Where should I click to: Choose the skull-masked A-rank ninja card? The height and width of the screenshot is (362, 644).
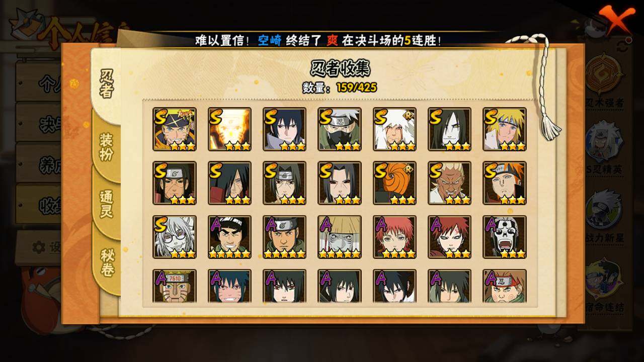tap(505, 237)
